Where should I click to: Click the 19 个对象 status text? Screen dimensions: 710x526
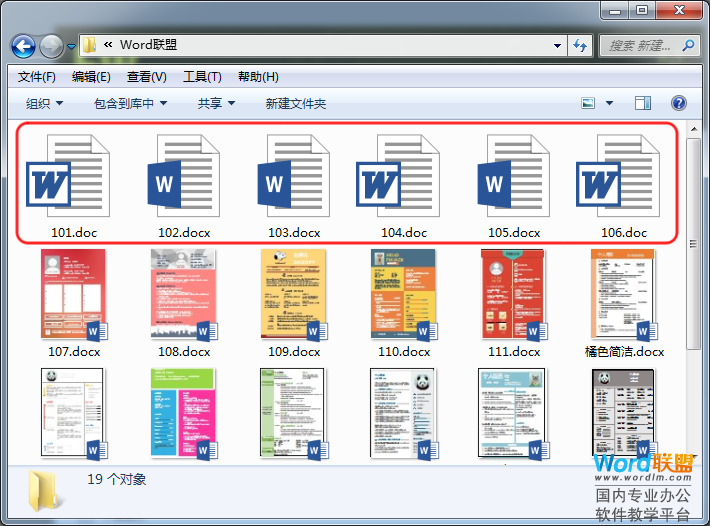pyautogui.click(x=116, y=479)
